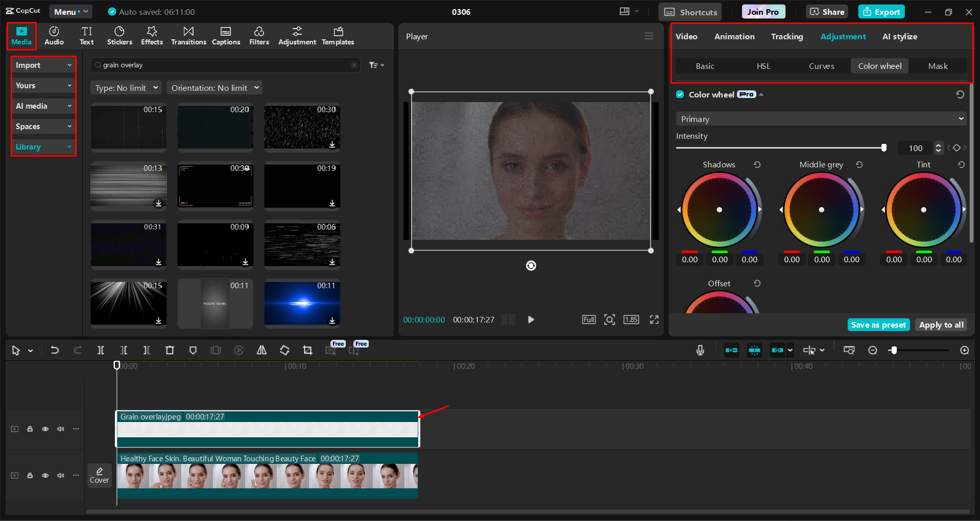Select the Transitions panel
The height and width of the screenshot is (521, 980).
tap(188, 35)
